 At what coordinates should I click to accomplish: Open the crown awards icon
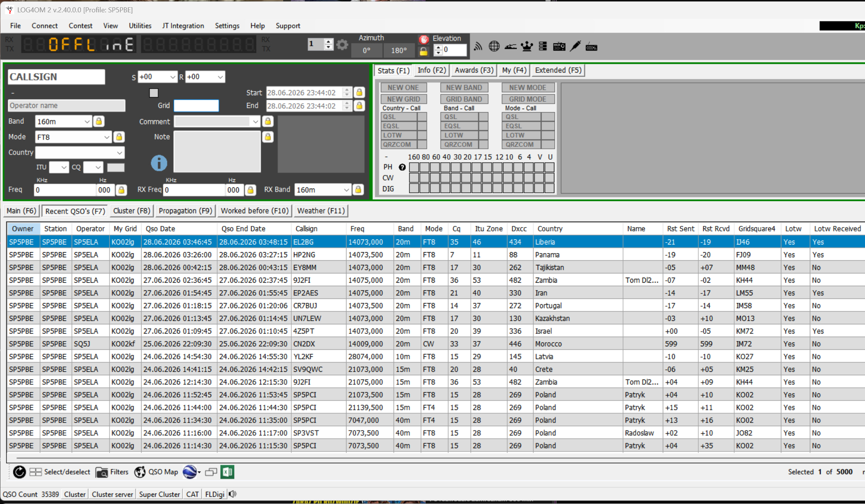pos(527,47)
